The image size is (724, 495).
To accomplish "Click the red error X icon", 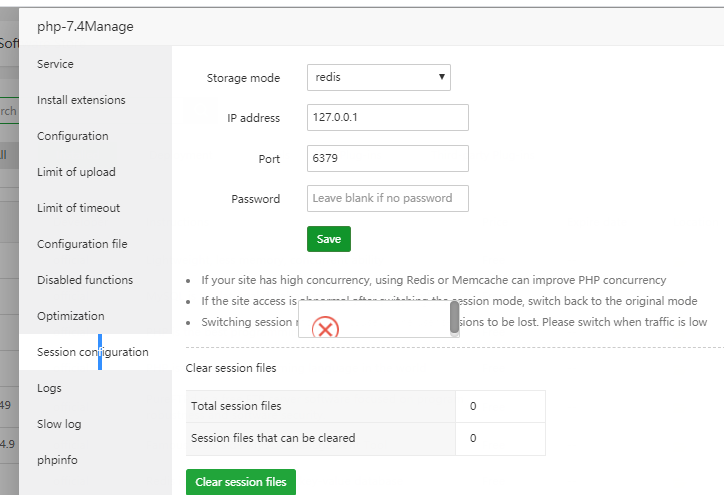I will pyautogui.click(x=326, y=327).
